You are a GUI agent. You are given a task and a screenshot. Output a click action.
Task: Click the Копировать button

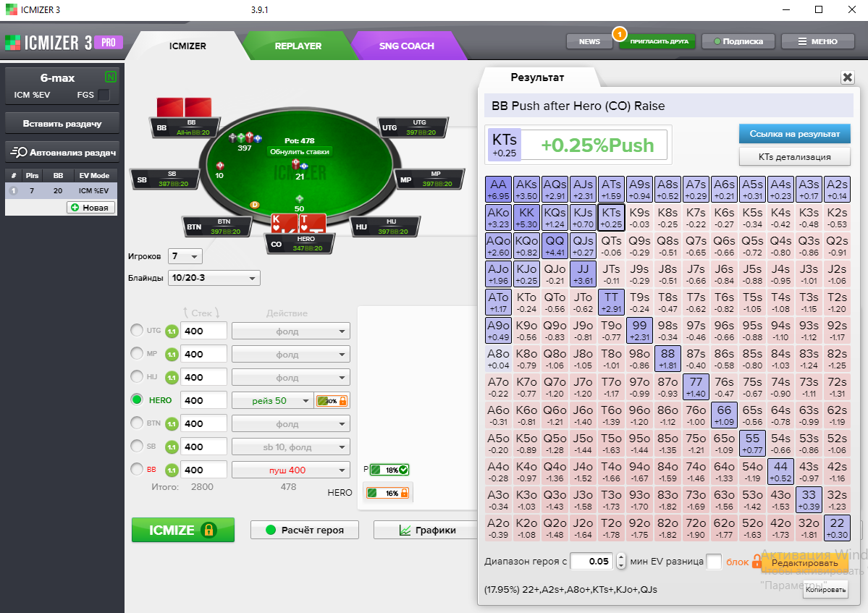click(x=825, y=590)
